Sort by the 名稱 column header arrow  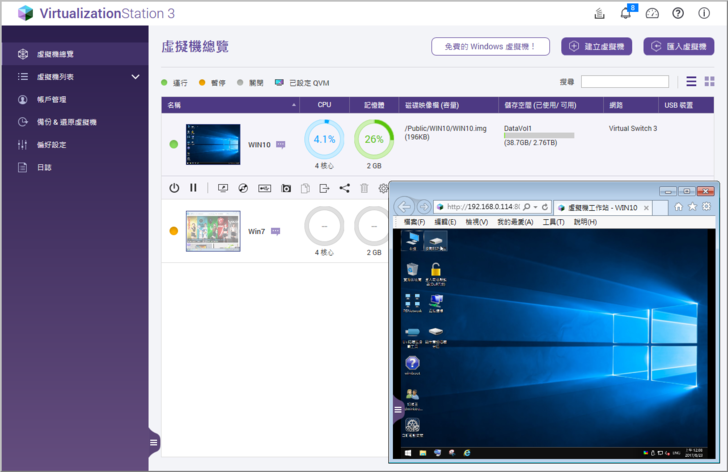pos(294,104)
